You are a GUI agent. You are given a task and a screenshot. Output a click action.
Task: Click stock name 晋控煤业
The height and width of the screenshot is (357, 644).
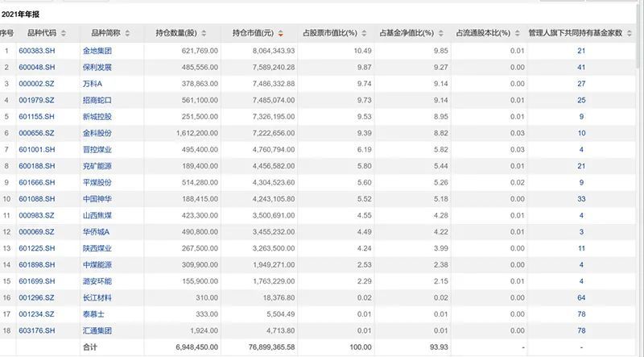click(x=97, y=149)
